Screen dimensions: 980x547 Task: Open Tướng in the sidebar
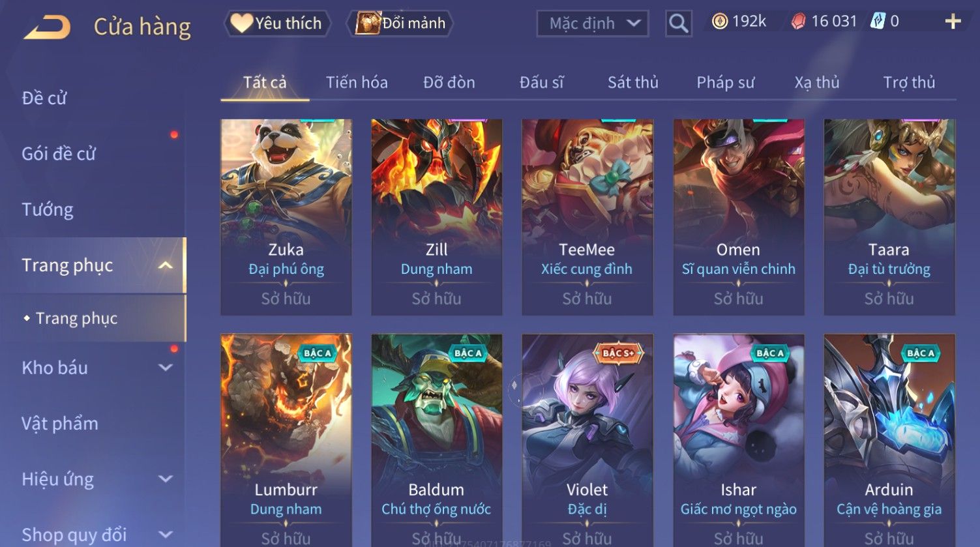click(x=48, y=209)
